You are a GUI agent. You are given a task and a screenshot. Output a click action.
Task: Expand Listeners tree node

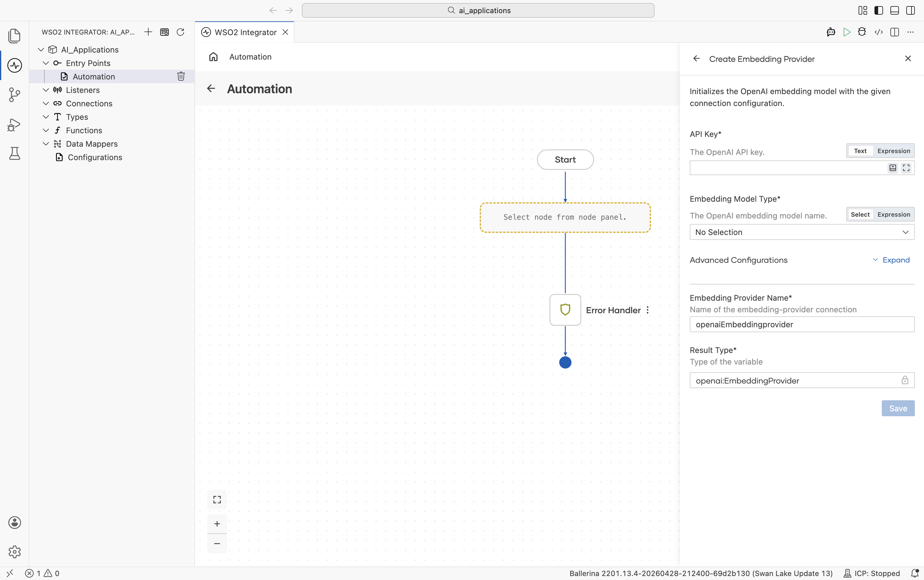click(x=46, y=90)
